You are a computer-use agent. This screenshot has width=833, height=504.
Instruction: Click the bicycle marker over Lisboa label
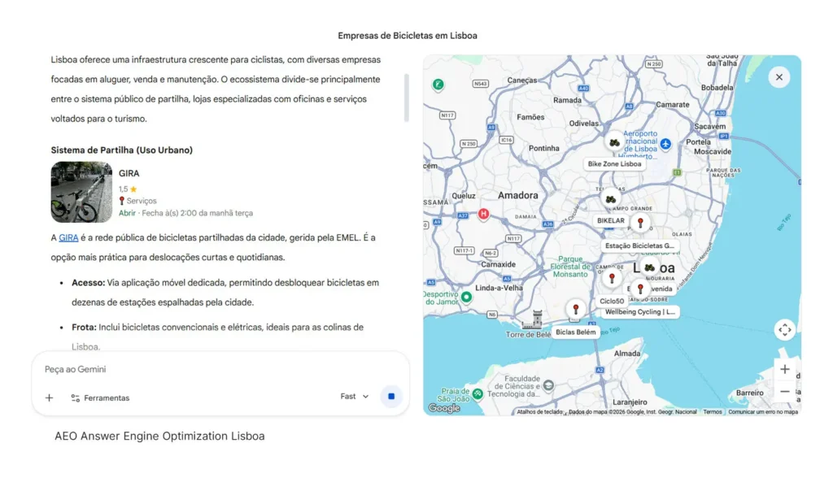coord(649,267)
